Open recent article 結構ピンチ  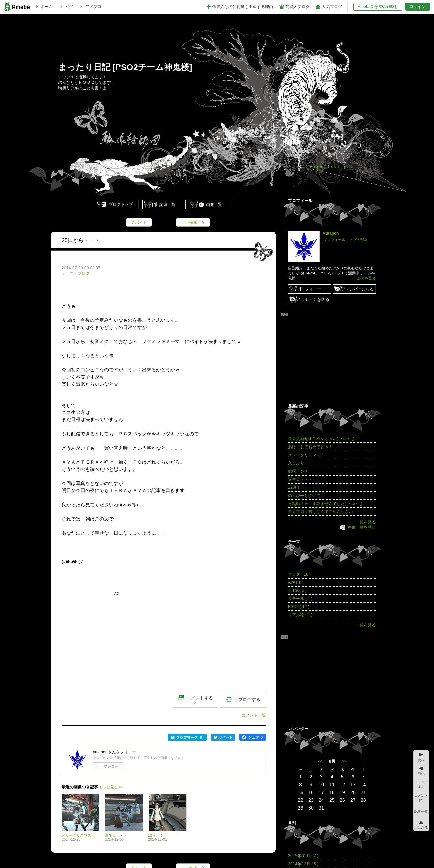click(x=298, y=471)
